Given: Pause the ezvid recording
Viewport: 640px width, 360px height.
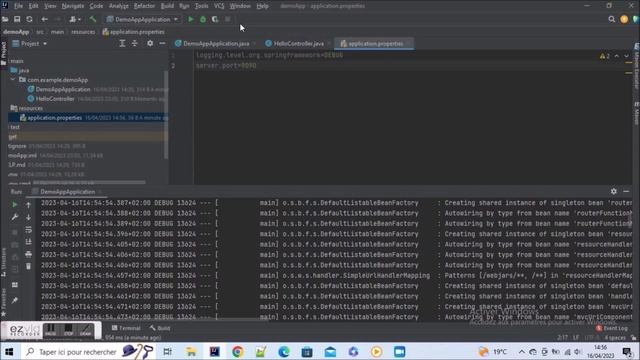Looking at the screenshot, I should (51, 330).
